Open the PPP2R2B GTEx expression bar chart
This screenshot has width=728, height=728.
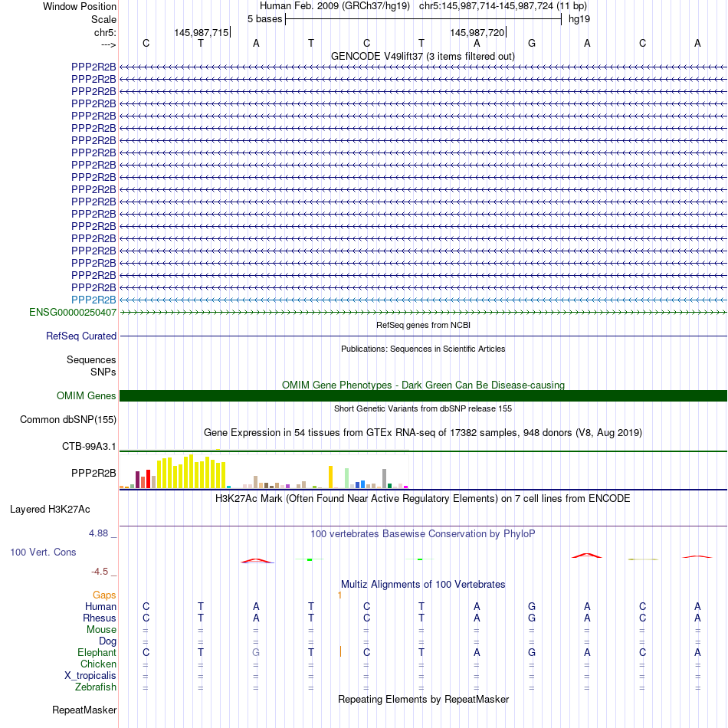(264, 471)
